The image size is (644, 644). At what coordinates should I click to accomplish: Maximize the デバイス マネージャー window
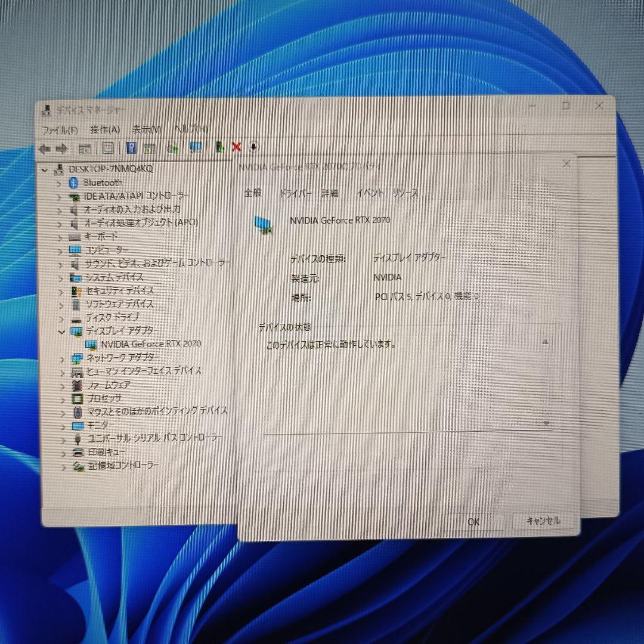[x=565, y=106]
